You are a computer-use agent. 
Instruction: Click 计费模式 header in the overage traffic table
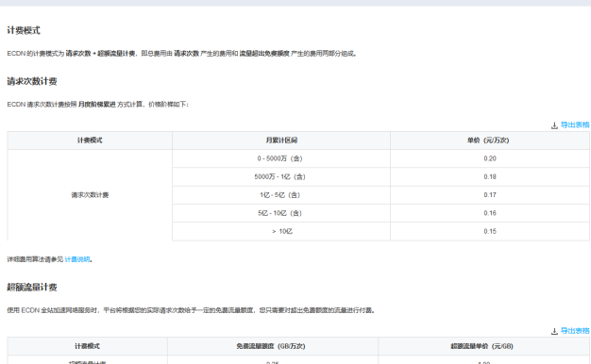click(x=88, y=346)
